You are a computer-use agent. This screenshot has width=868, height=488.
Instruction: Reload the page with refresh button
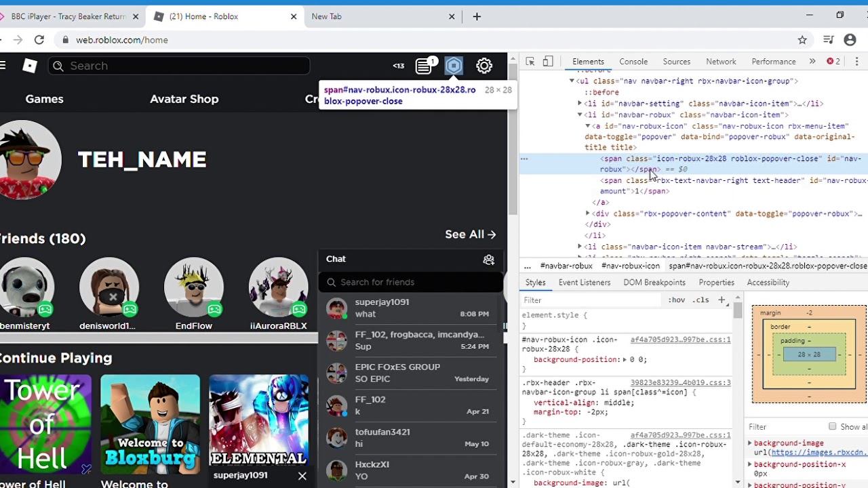pos(39,40)
